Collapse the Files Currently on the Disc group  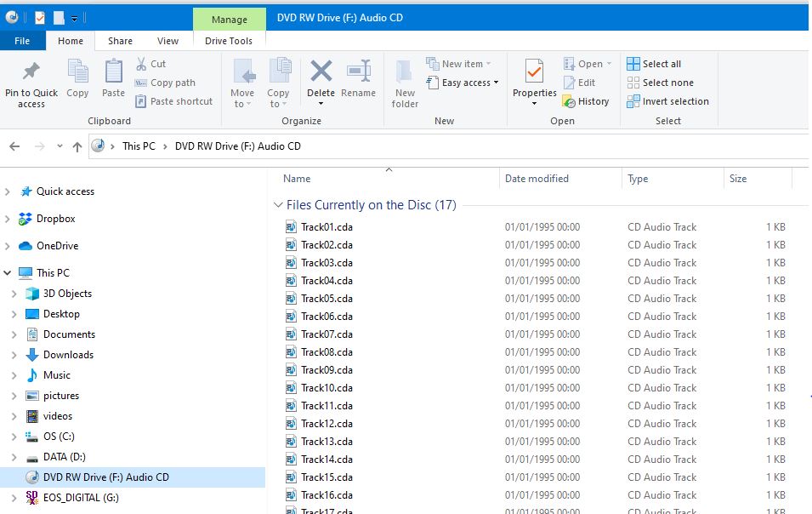[x=277, y=205]
